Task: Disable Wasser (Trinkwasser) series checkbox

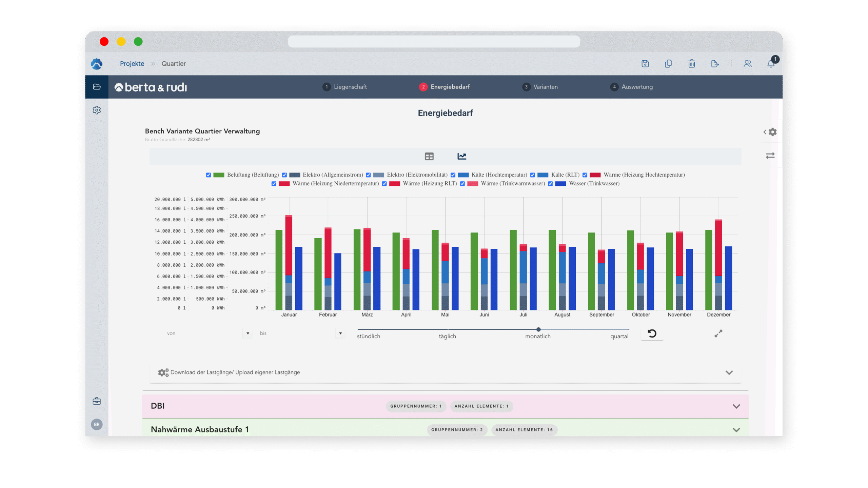Action: click(550, 184)
